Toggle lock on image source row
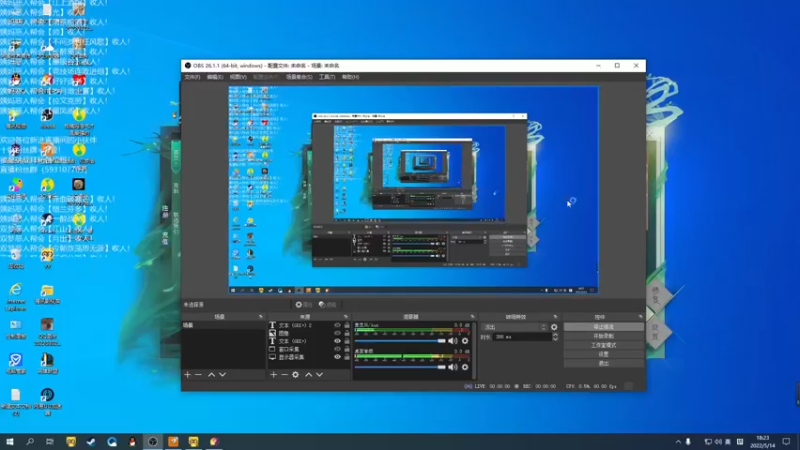Image resolution: width=800 pixels, height=450 pixels. [347, 333]
